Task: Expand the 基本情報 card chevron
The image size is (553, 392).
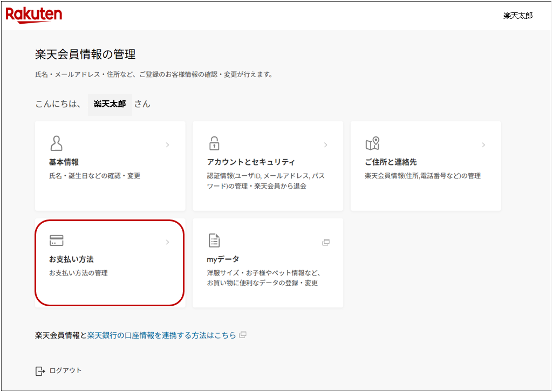Action: (x=168, y=145)
